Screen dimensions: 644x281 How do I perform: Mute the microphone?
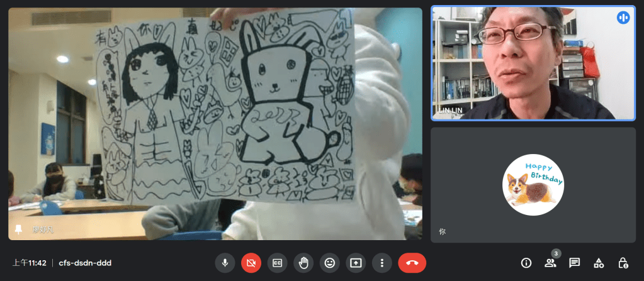tap(225, 263)
